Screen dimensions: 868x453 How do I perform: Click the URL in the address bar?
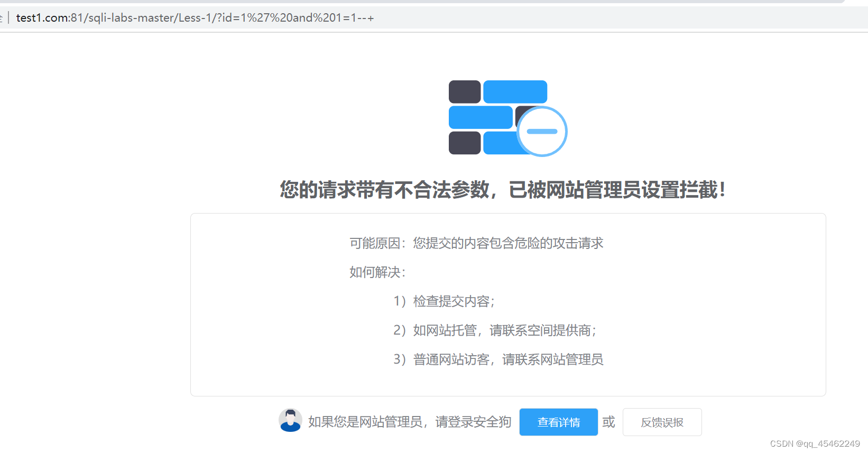(195, 18)
